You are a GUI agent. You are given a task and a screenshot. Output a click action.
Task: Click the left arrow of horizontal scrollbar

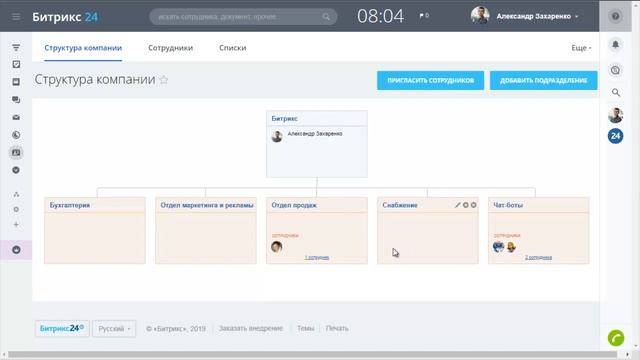pyautogui.click(x=4, y=355)
